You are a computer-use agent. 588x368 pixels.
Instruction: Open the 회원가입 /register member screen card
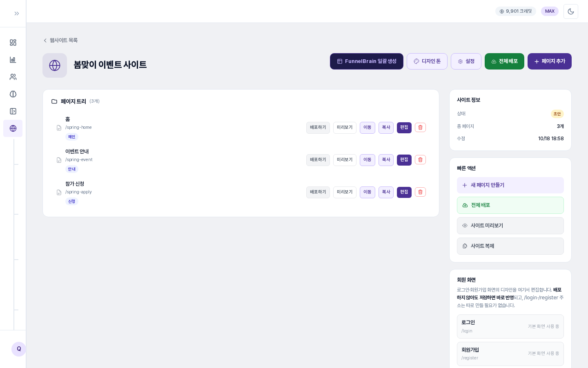point(510,354)
